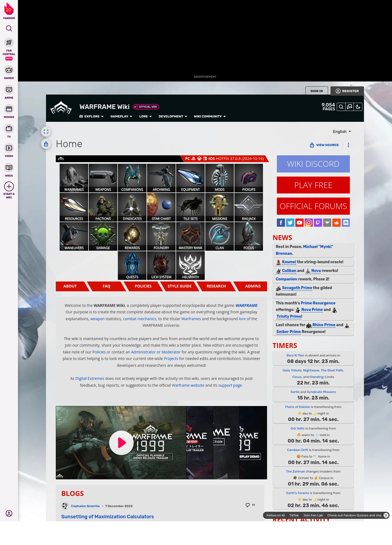This screenshot has height=545, width=392.
Task: Expand the Lore menu
Action: coord(145,116)
